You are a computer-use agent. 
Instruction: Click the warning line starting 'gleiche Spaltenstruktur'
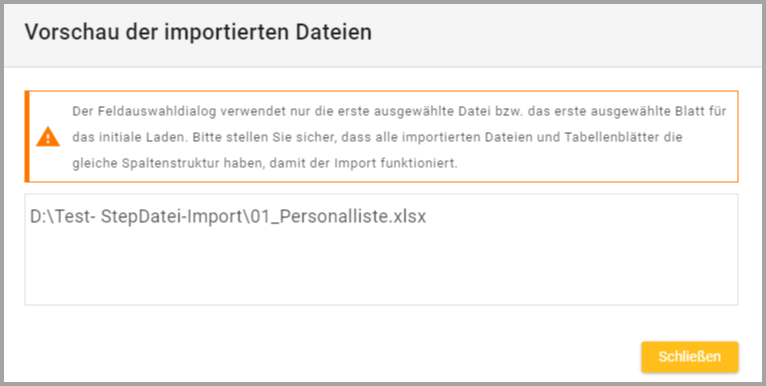click(x=265, y=163)
